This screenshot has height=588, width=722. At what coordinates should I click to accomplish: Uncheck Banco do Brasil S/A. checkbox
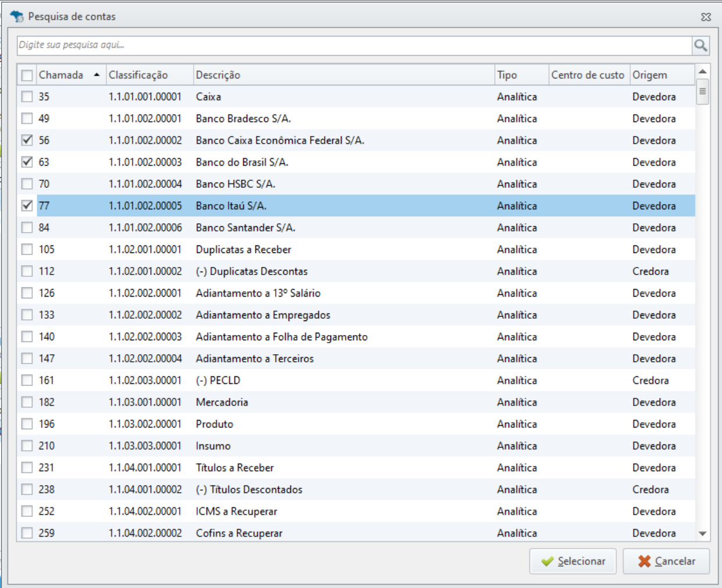[x=27, y=162]
